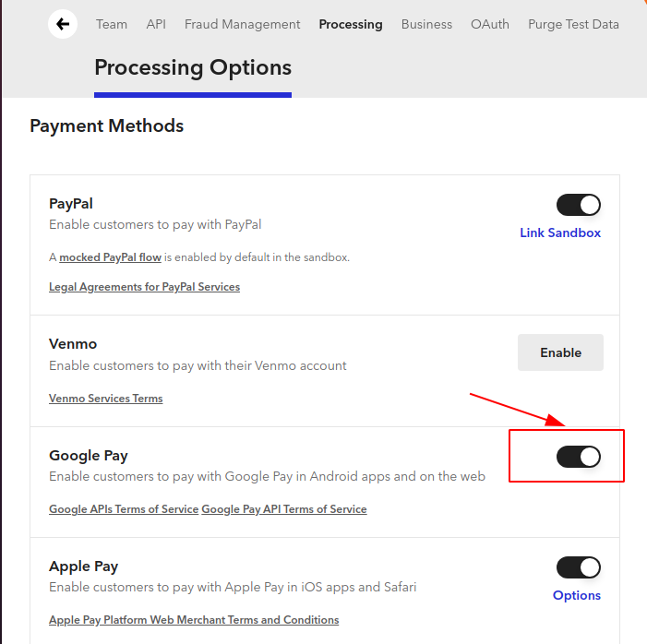Image resolution: width=647 pixels, height=644 pixels.
Task: Open Google Pay API Terms of Service
Action: (284, 509)
